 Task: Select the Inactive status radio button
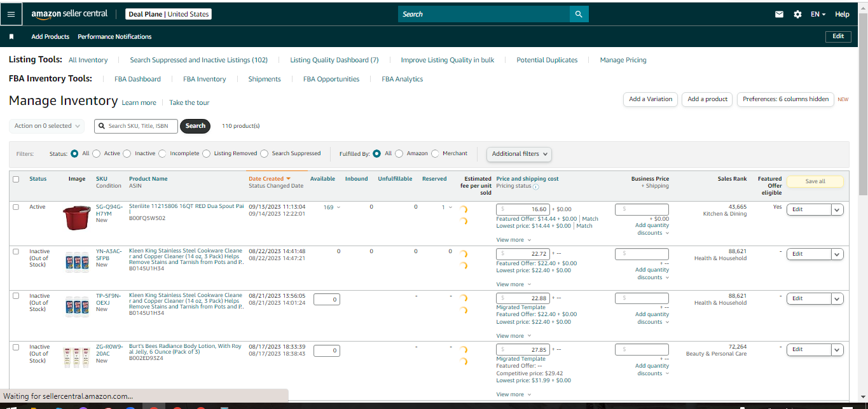(x=127, y=153)
